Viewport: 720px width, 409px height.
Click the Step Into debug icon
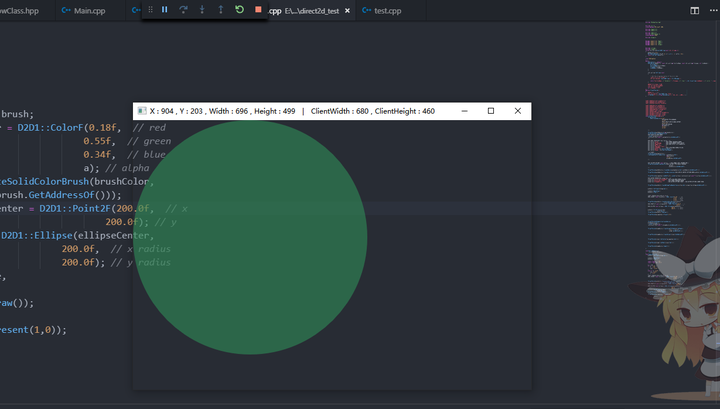click(202, 10)
